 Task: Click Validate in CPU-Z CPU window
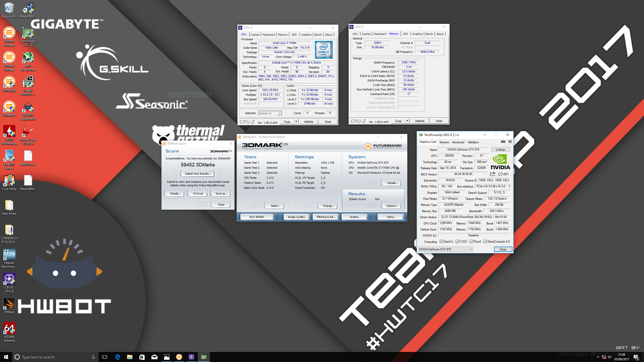click(x=308, y=122)
